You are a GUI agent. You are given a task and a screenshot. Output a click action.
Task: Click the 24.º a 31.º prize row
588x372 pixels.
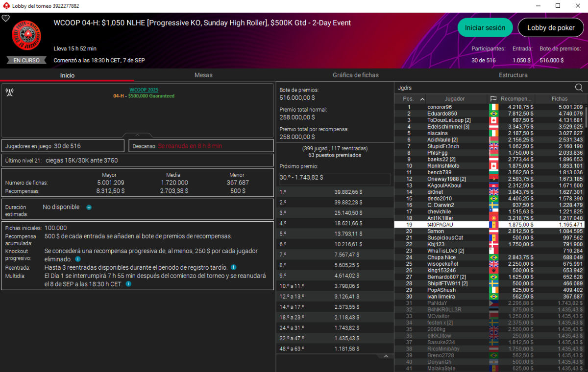pyautogui.click(x=335, y=327)
